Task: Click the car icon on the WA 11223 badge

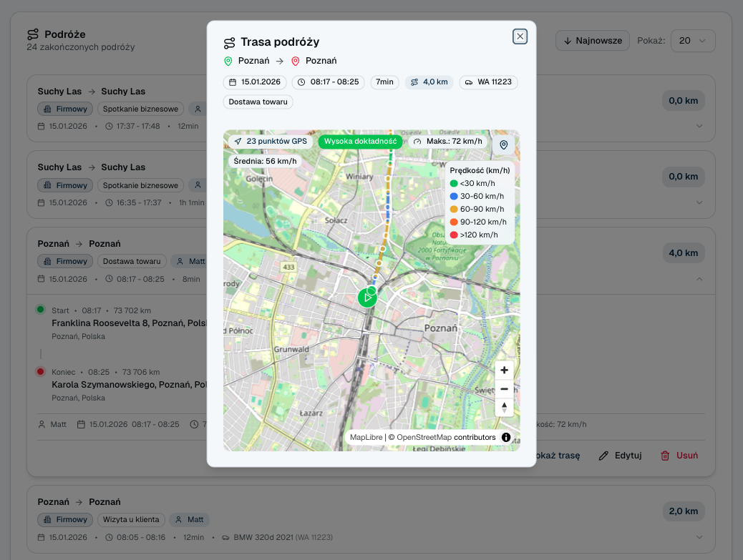Action: click(469, 82)
